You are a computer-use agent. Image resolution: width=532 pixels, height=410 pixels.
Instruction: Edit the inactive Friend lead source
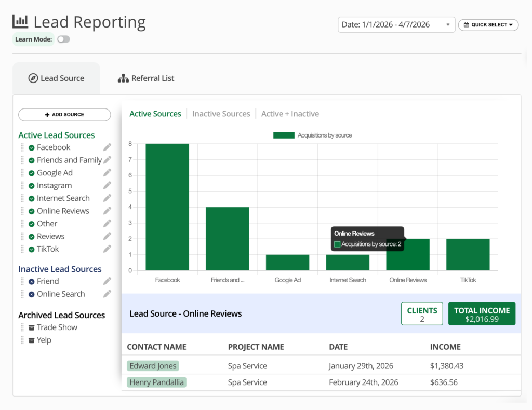click(107, 281)
